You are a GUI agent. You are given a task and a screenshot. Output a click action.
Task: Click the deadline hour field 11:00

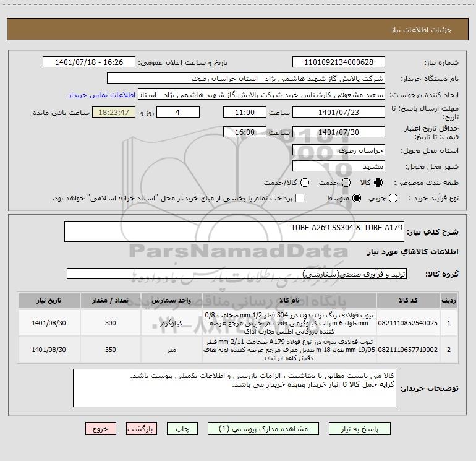245,112
